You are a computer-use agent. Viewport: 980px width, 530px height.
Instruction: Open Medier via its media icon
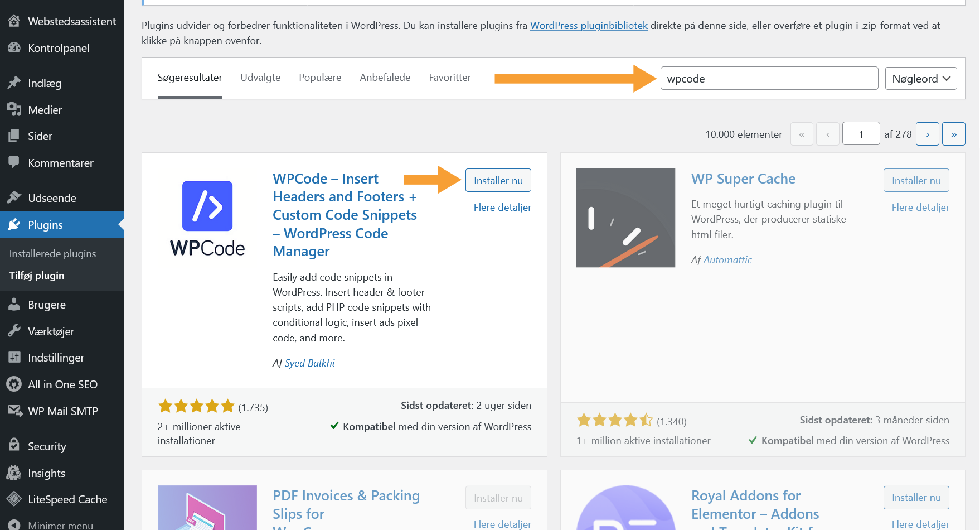pos(14,109)
